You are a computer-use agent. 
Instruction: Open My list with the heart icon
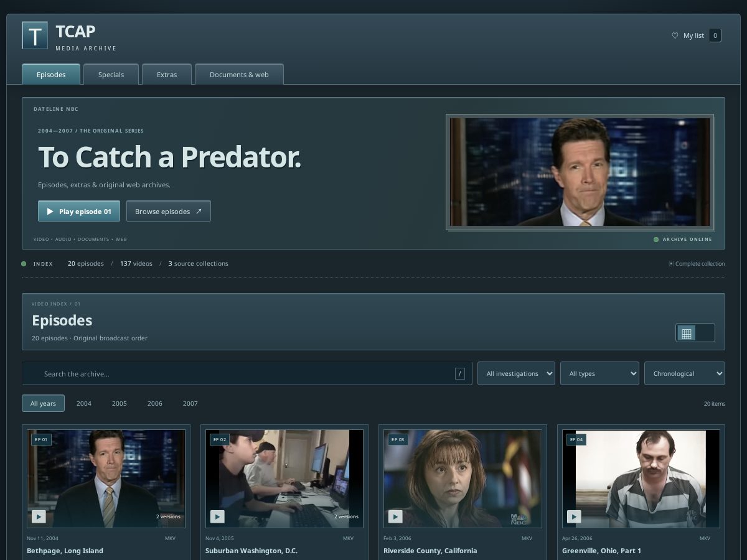pos(675,35)
